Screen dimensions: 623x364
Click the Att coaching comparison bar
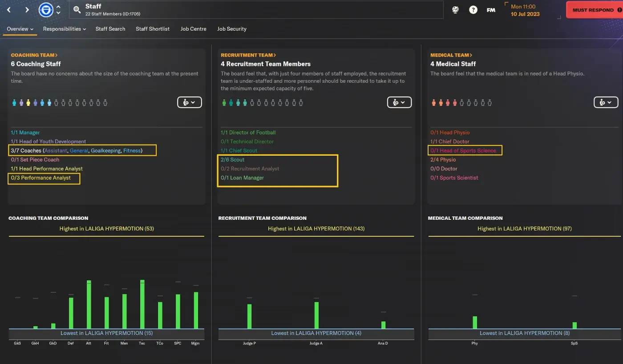(x=89, y=304)
